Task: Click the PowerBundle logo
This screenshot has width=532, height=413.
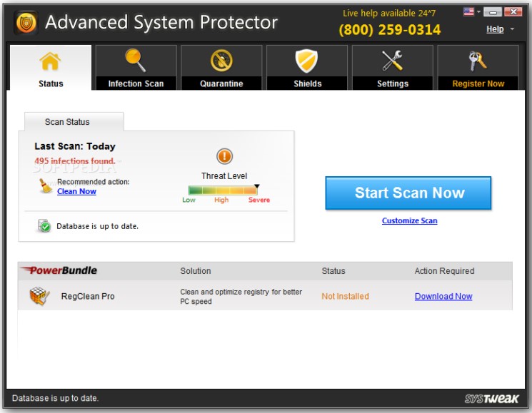Action: tap(59, 270)
